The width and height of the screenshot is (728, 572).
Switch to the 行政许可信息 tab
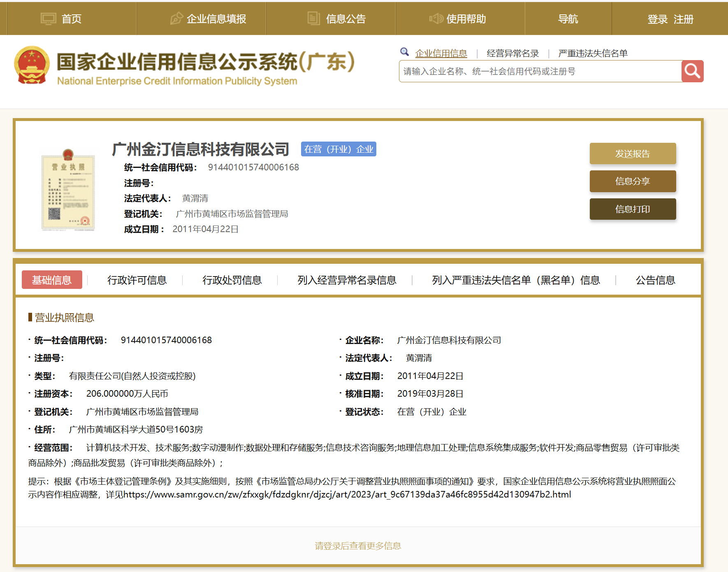137,280
